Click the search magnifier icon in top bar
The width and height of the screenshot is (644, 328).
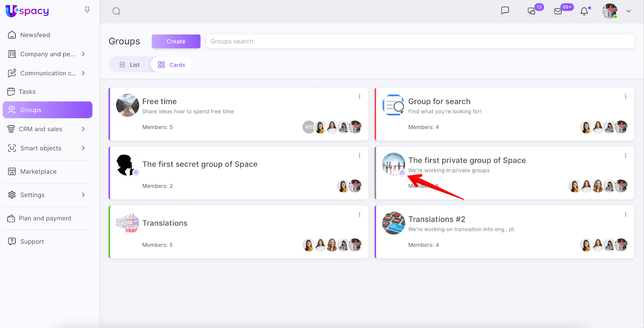[x=116, y=11]
